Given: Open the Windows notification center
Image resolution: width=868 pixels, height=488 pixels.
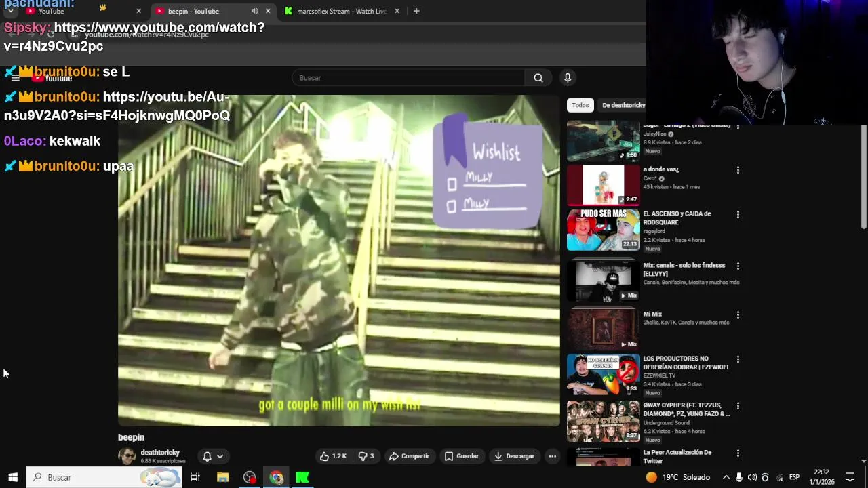Looking at the screenshot, I should pos(850,477).
